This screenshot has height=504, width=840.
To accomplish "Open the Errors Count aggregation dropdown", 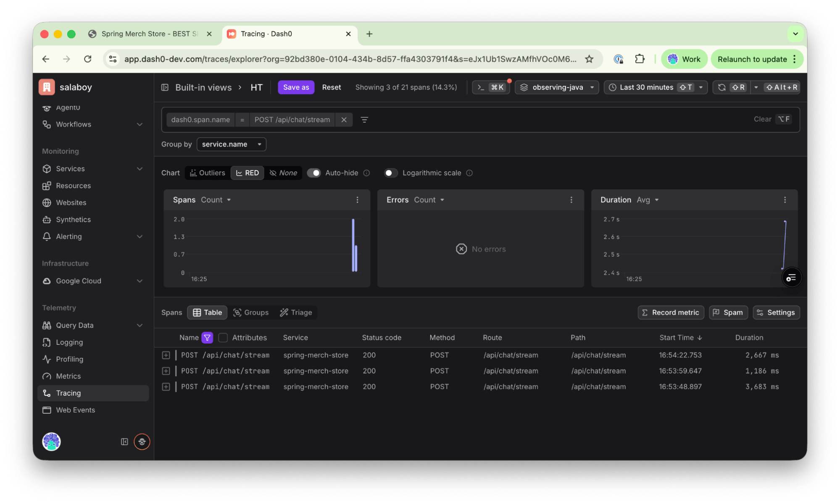I will tap(429, 200).
